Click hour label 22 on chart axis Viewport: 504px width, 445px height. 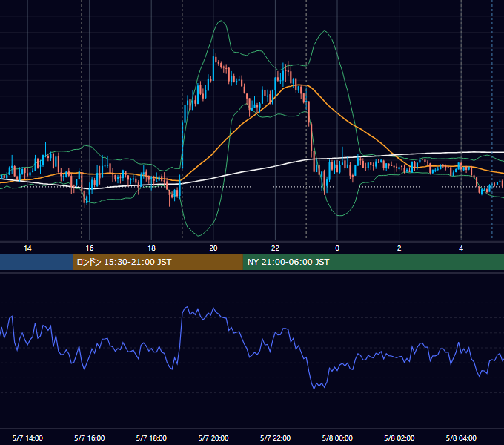[275, 248]
